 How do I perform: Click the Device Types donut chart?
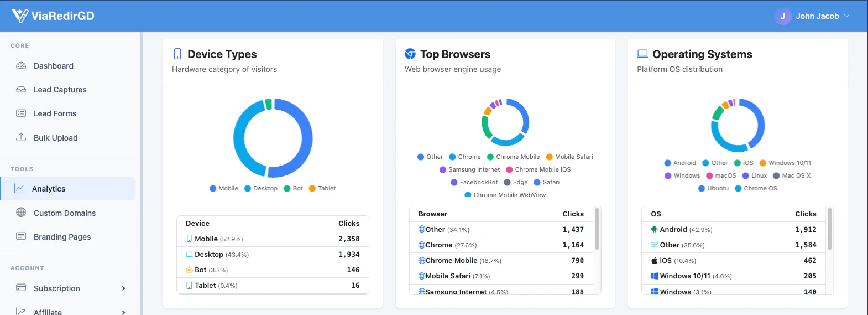273,138
